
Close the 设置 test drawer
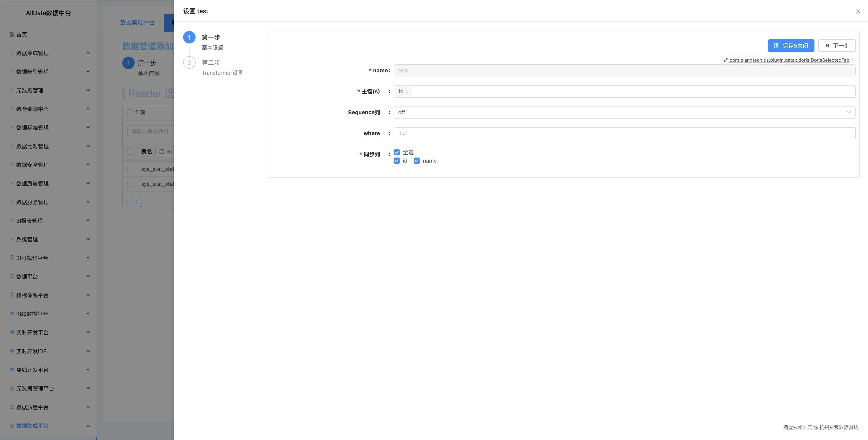click(x=858, y=11)
